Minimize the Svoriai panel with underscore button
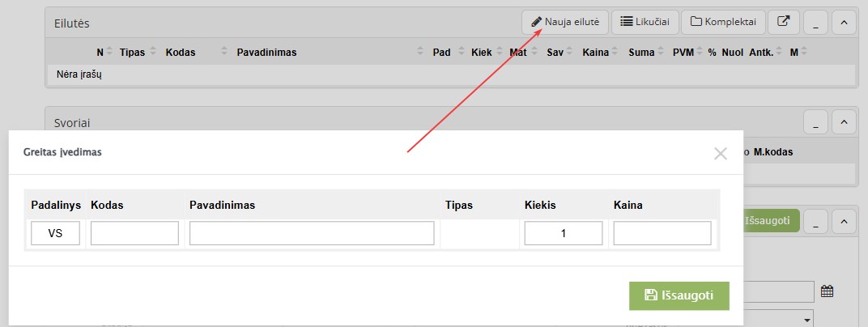868x327 pixels. tap(815, 122)
